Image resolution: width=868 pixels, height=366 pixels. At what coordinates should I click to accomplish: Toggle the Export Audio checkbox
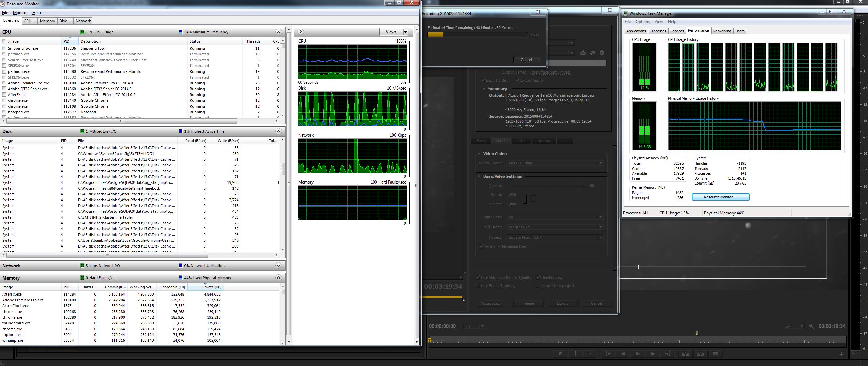(x=517, y=80)
